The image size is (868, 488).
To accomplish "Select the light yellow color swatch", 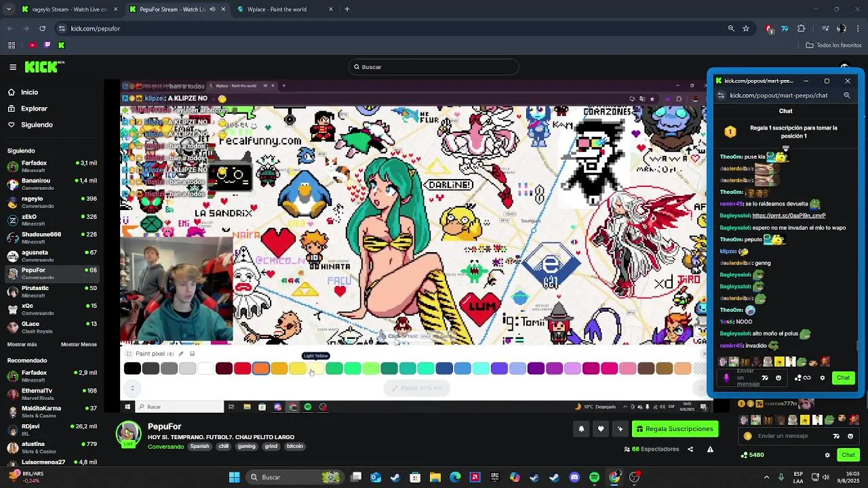I will (x=315, y=368).
